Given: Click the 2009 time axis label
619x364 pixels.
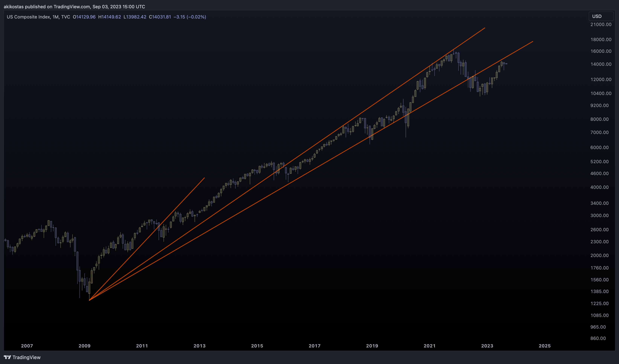Looking at the screenshot, I should [x=85, y=346].
